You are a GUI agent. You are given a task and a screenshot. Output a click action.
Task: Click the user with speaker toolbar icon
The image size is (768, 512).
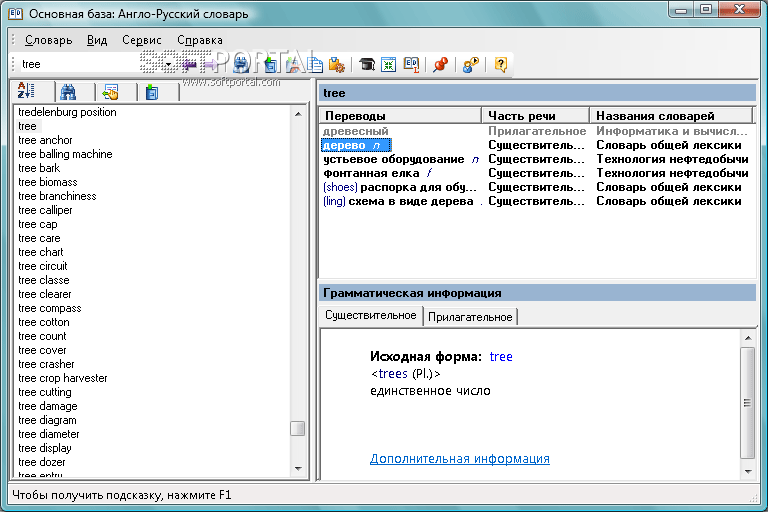(471, 65)
